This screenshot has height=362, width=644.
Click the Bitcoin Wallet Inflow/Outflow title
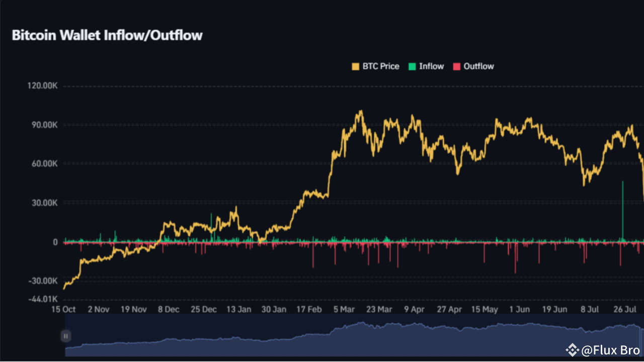(107, 35)
